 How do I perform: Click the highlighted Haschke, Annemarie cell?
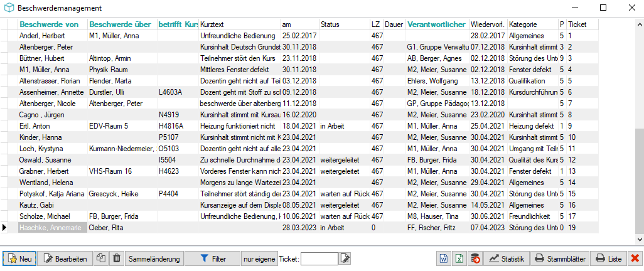(x=52, y=228)
